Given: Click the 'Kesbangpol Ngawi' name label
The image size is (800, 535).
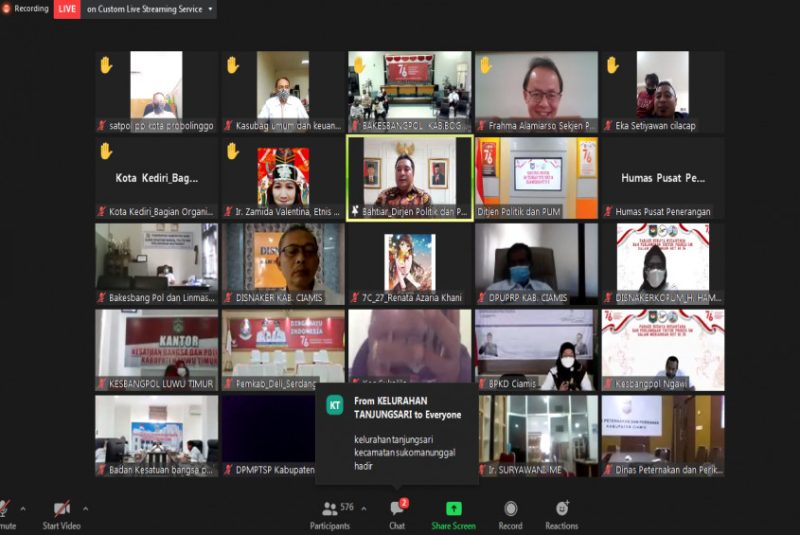Looking at the screenshot, I should [652, 384].
